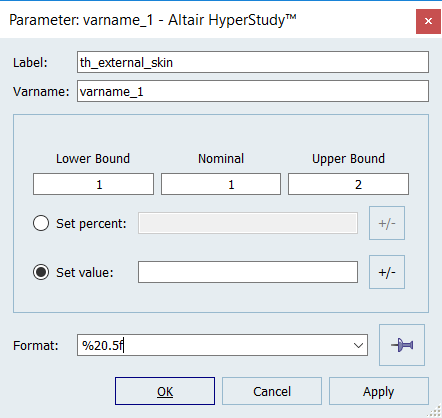Click the pushpin icon beside Format
442x418 pixels.
point(402,345)
